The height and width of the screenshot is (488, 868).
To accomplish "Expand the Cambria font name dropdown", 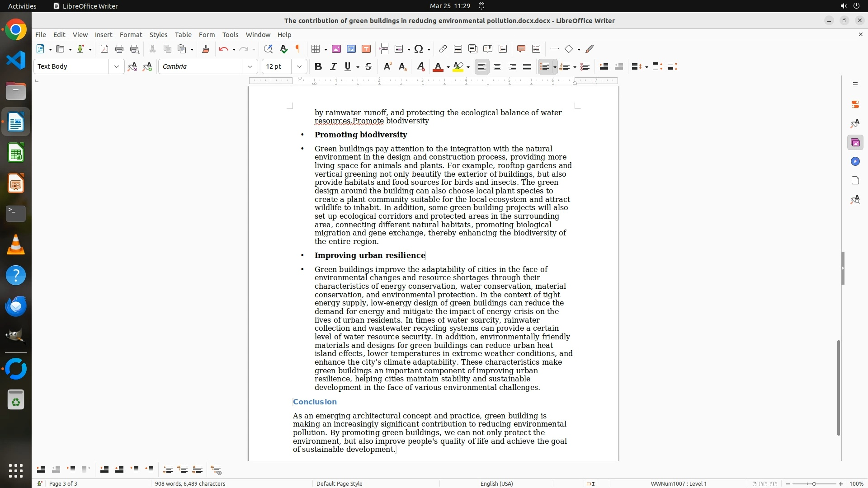I will [250, 66].
